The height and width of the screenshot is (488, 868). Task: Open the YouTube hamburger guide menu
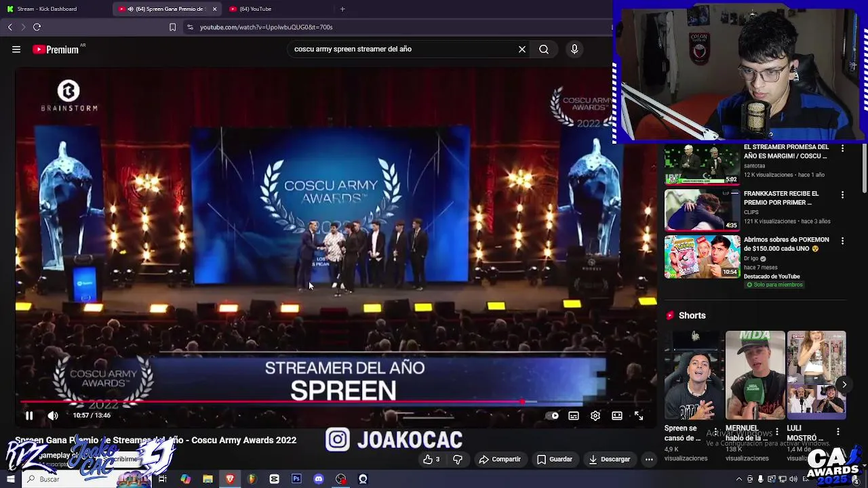tap(16, 49)
